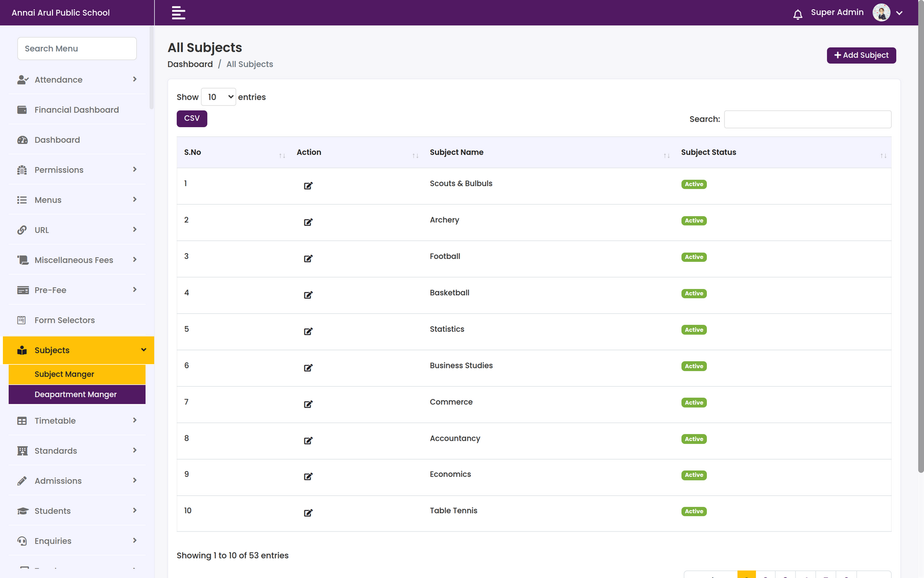
Task: Click the edit icon for Archery
Action: pos(308,222)
